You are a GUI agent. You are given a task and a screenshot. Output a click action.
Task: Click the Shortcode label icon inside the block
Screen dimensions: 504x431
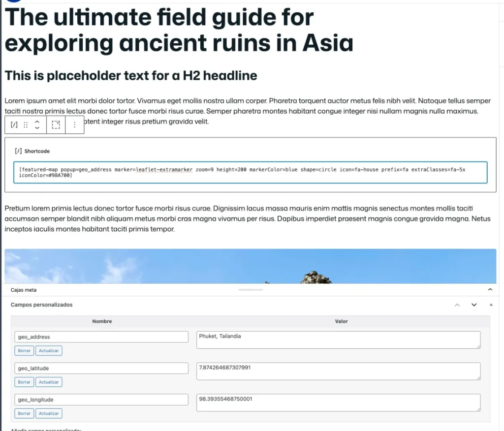[18, 151]
